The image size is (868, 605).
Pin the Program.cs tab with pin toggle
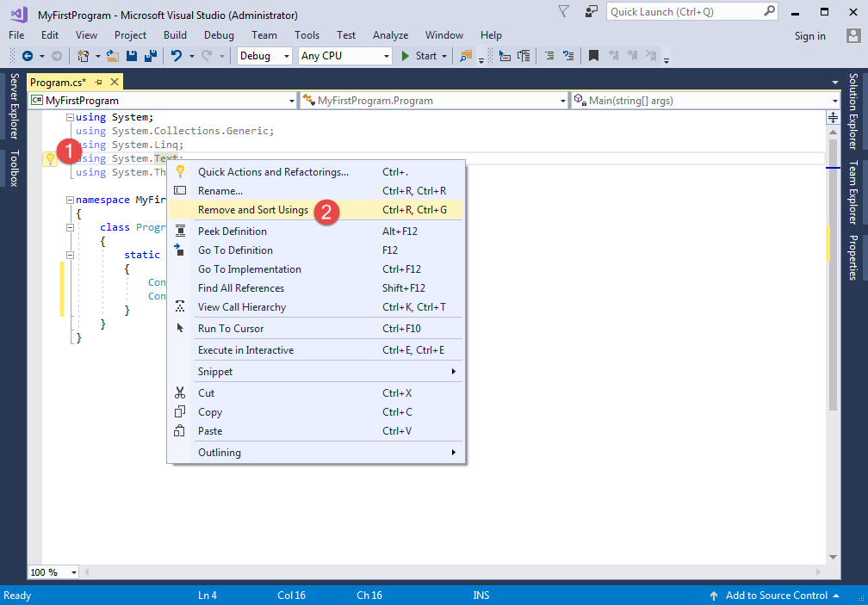[98, 83]
